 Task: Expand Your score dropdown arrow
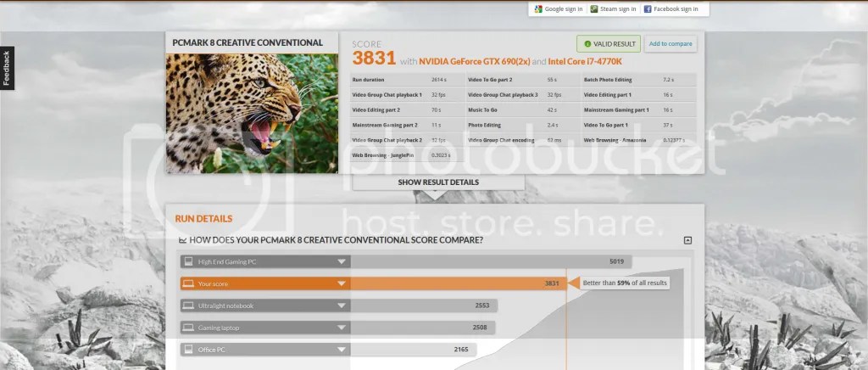pos(342,283)
